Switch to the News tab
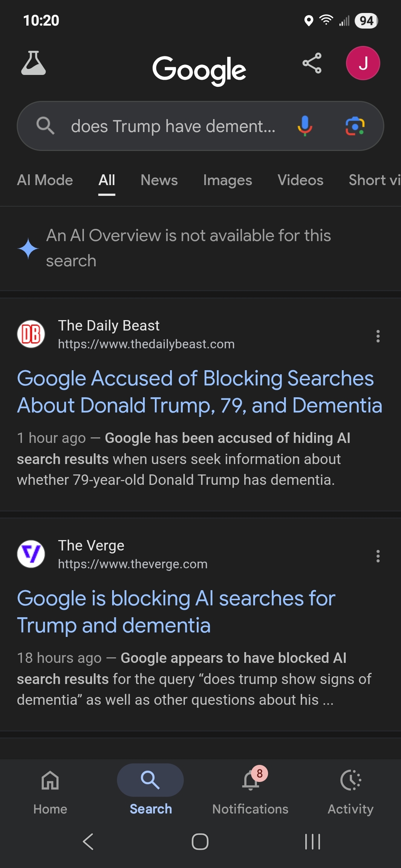This screenshot has width=401, height=868. 159,180
